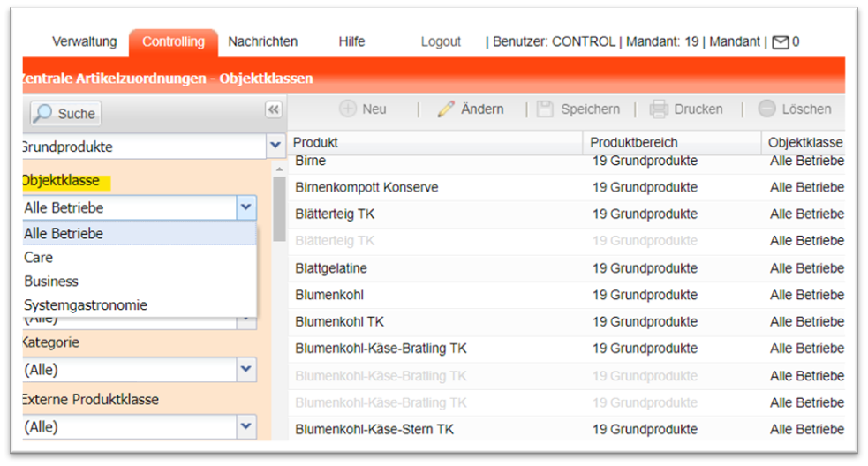Open the Nachrichten tab
This screenshot has width=868, height=466.
click(x=262, y=41)
